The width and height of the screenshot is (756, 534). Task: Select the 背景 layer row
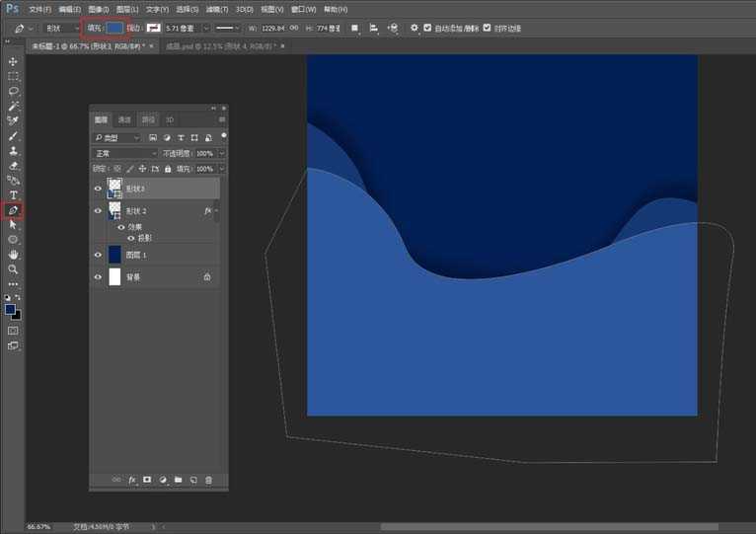(x=158, y=277)
